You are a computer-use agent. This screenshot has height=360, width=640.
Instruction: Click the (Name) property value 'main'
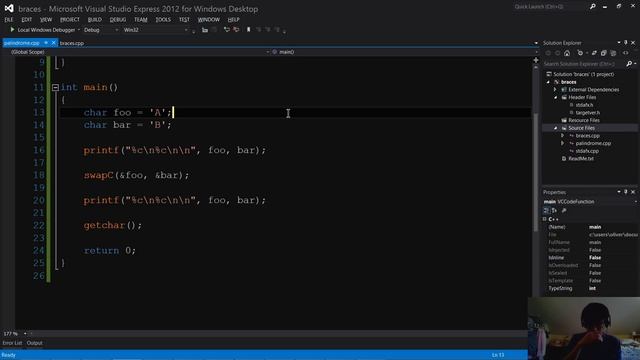595,227
